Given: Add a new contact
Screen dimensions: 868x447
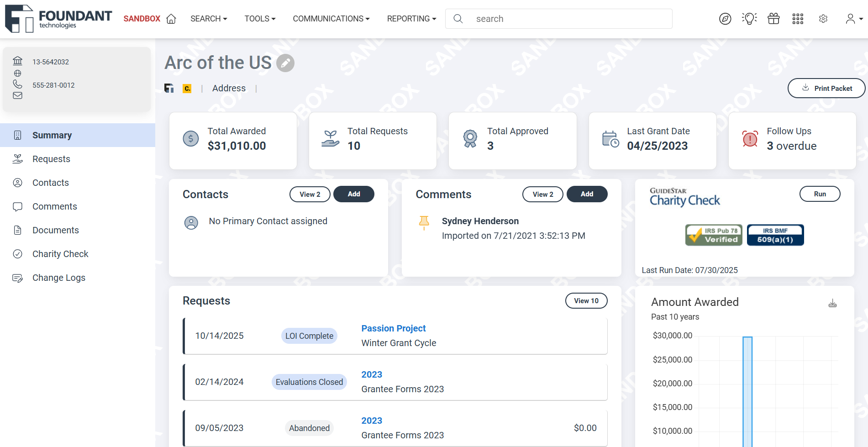Looking at the screenshot, I should click(354, 194).
